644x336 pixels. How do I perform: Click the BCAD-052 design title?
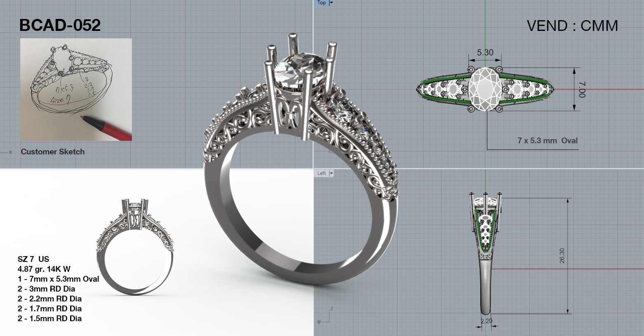tap(60, 26)
